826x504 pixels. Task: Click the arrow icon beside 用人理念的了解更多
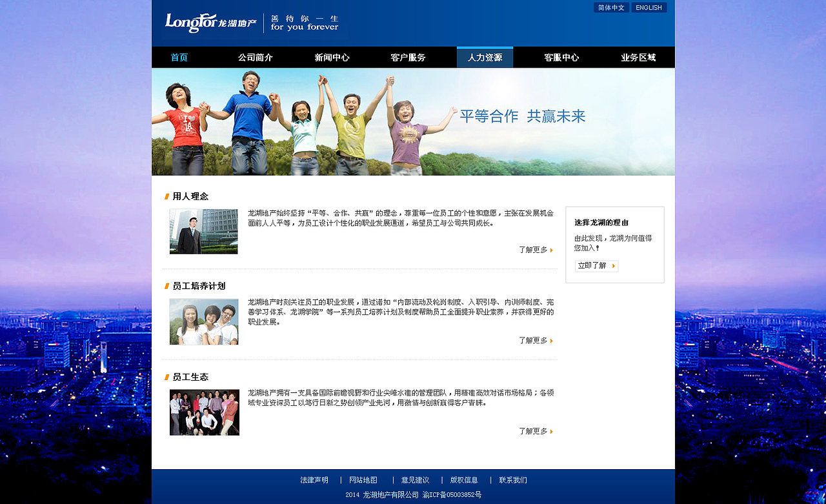coord(553,250)
